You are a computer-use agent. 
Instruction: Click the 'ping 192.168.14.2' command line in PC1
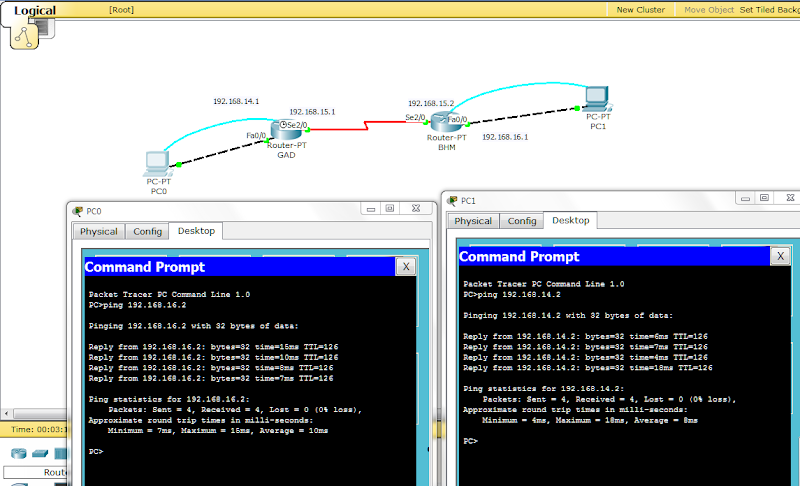click(512, 295)
